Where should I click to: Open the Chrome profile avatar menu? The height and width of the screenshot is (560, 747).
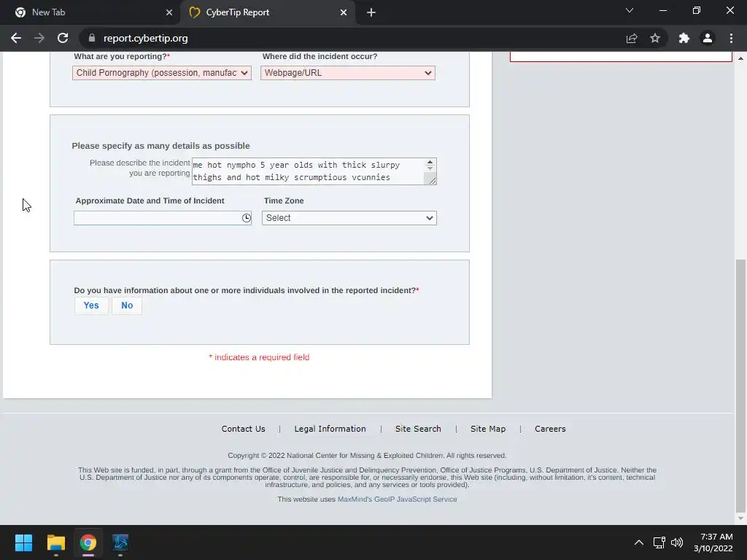708,38
